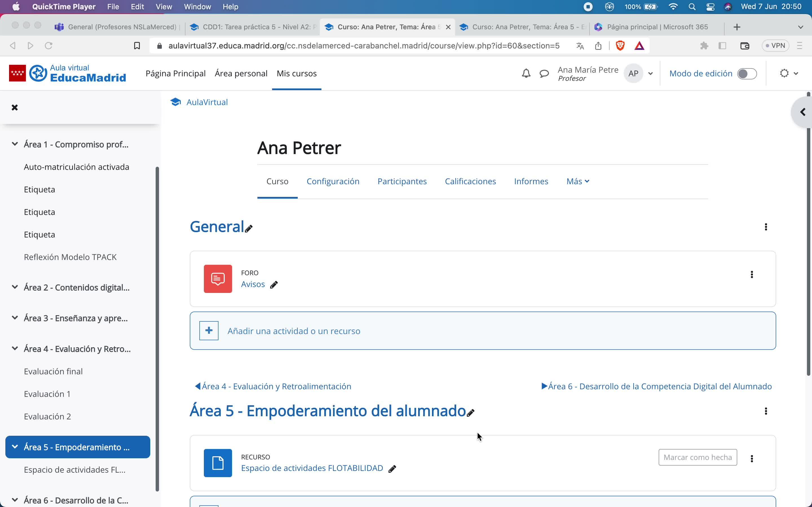The height and width of the screenshot is (507, 812).
Task: Mark Espacio de actividades as done
Action: (x=697, y=457)
